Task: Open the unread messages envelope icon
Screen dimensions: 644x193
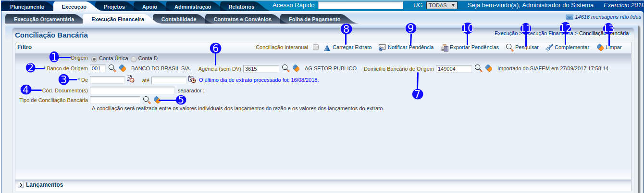Action: pyautogui.click(x=569, y=17)
